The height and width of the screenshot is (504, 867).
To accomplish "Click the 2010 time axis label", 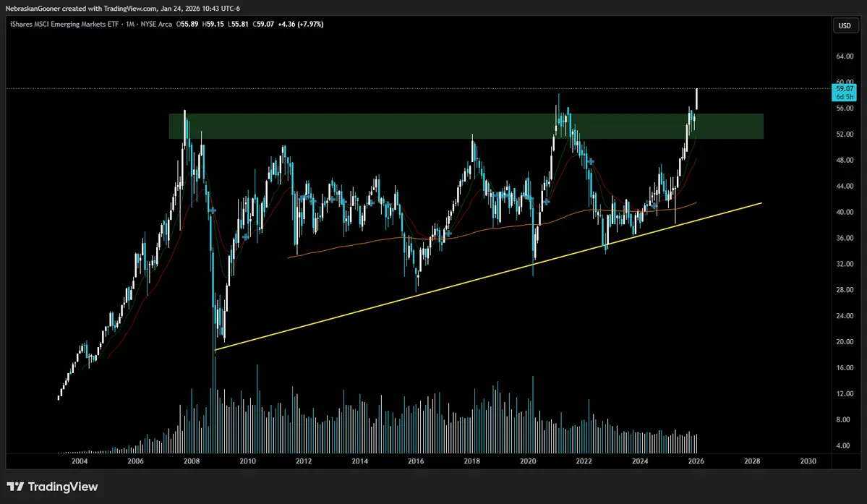I will click(x=248, y=461).
